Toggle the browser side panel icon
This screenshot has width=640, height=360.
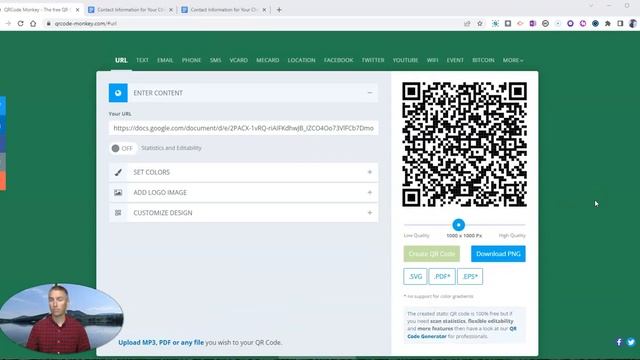(620, 24)
